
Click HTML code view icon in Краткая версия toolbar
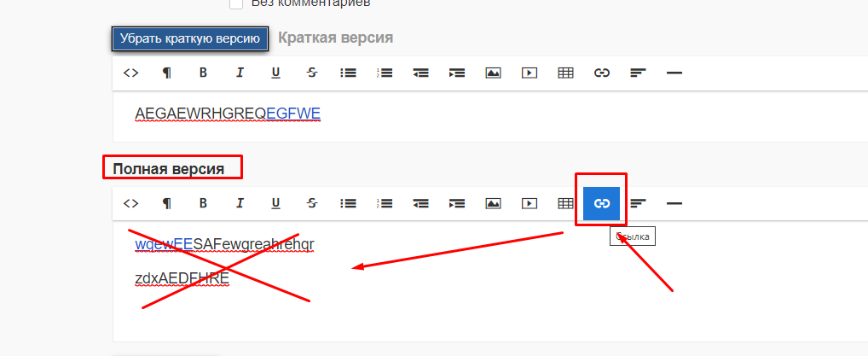(130, 73)
